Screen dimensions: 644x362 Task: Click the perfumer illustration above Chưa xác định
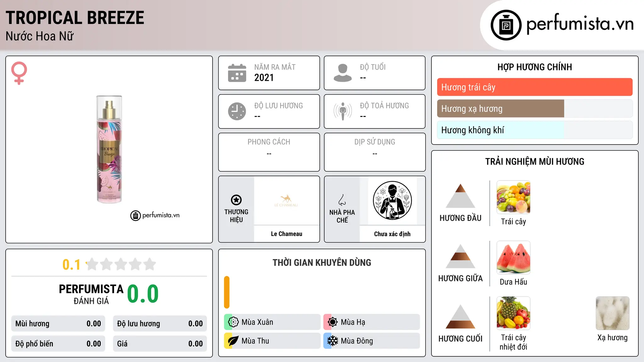(x=392, y=200)
